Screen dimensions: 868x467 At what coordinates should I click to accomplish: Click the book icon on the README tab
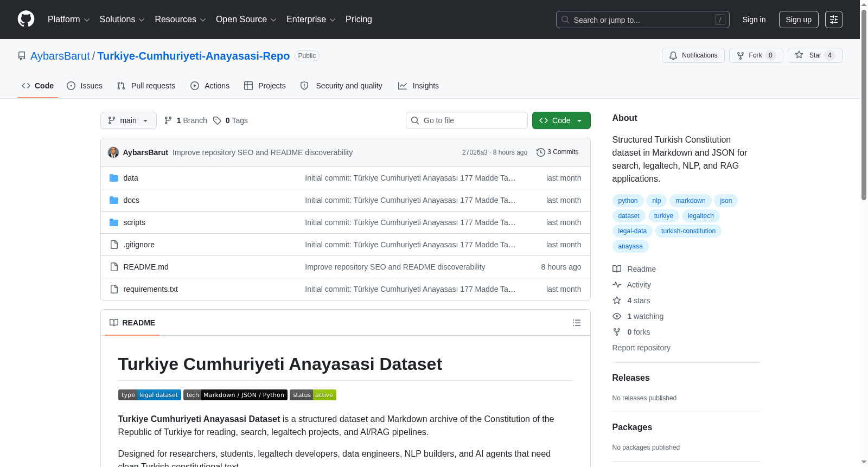point(114,323)
